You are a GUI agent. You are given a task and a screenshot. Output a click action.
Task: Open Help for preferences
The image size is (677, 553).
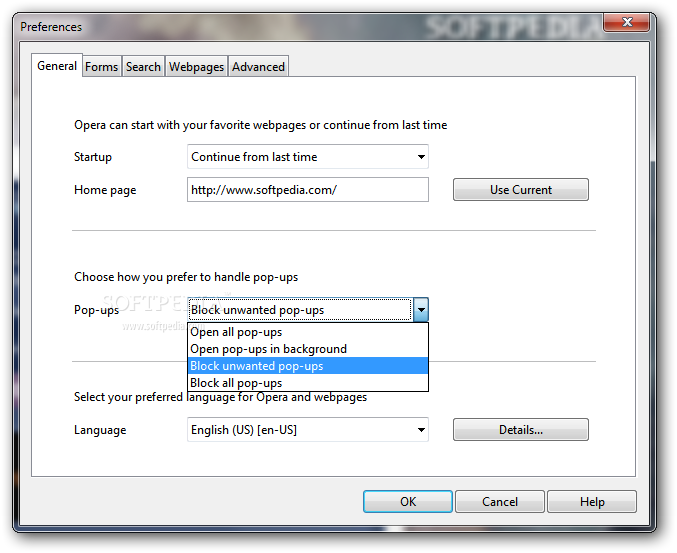coord(592,502)
